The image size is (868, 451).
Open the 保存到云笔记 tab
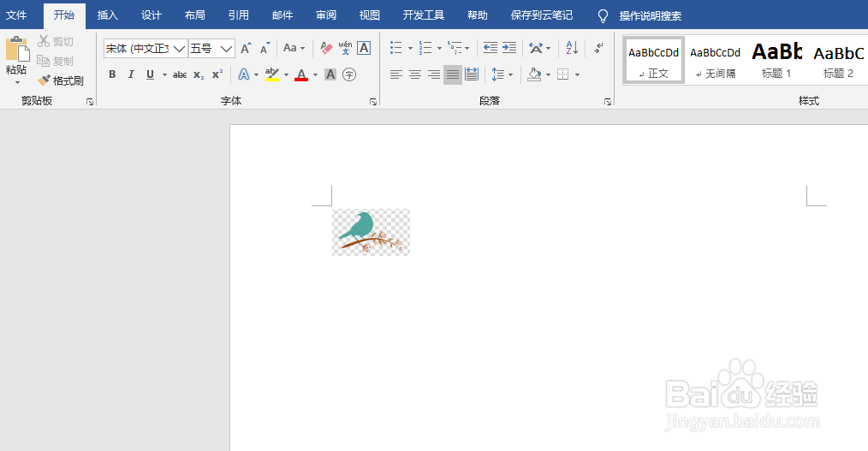(x=541, y=15)
